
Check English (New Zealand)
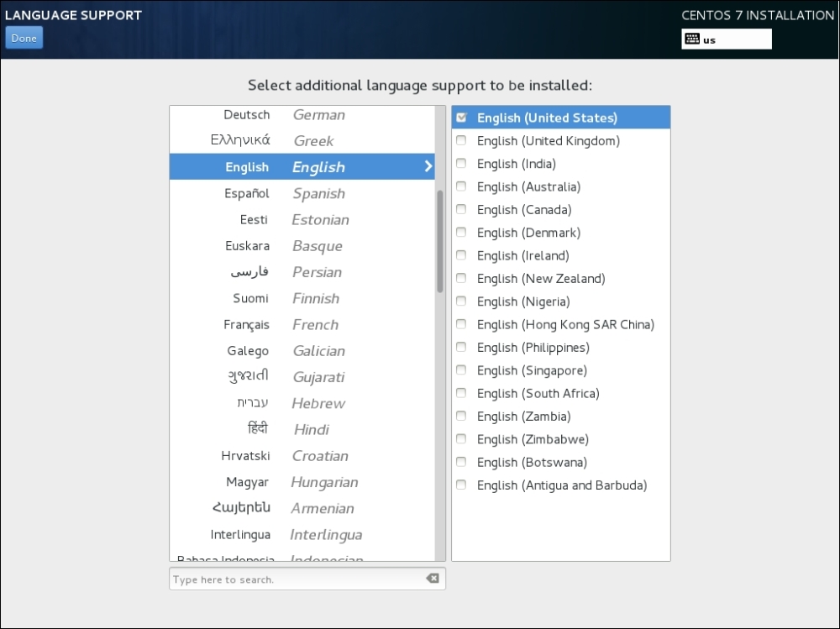coord(461,278)
